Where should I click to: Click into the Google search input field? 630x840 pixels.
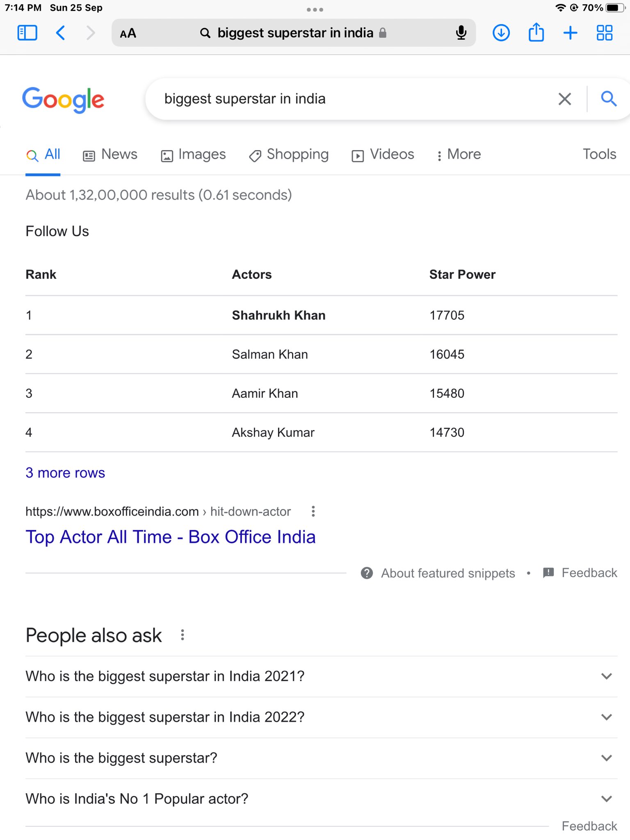click(357, 99)
